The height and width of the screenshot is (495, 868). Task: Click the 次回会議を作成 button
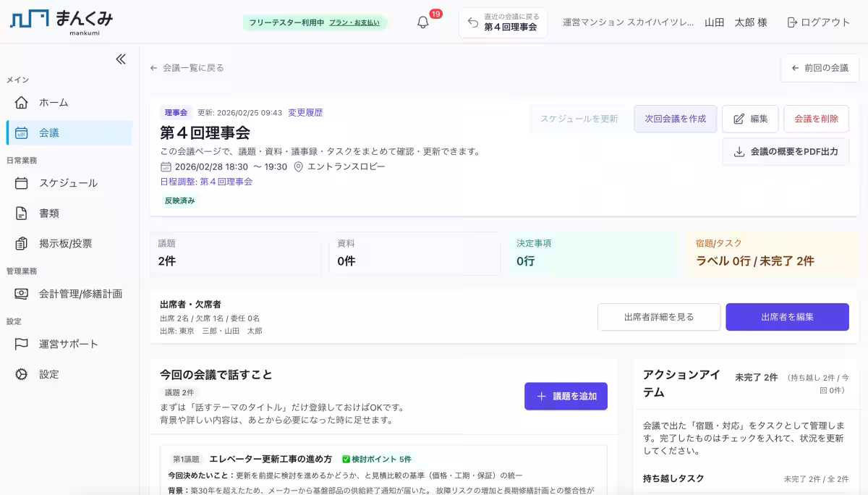tap(675, 119)
